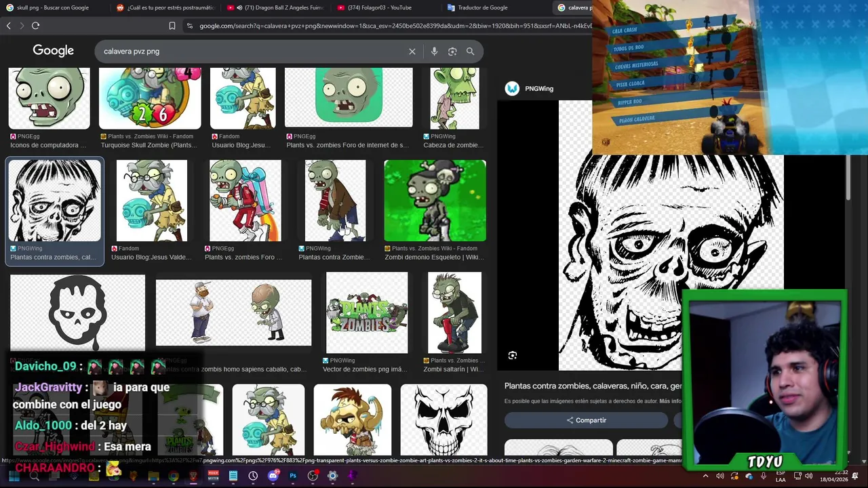Click the browser forward arrow

[x=22, y=26]
